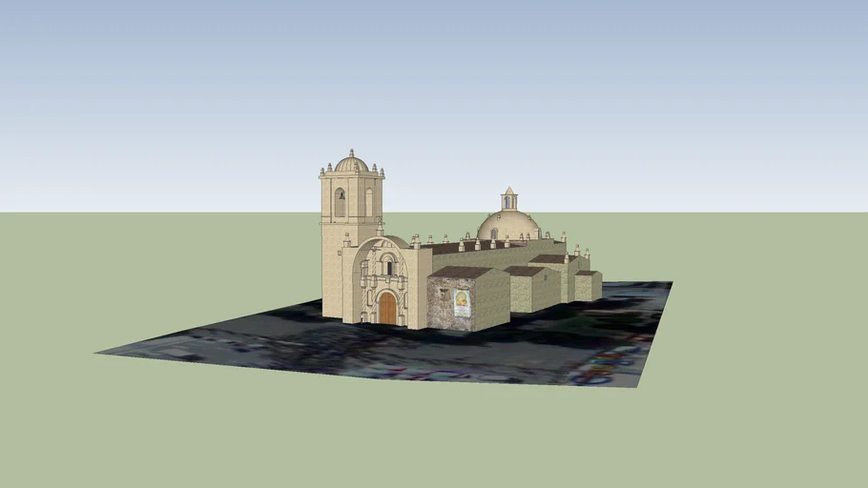Screen dimensions: 868x488
Task: Click the arched wooden entrance door
Action: click(388, 309)
